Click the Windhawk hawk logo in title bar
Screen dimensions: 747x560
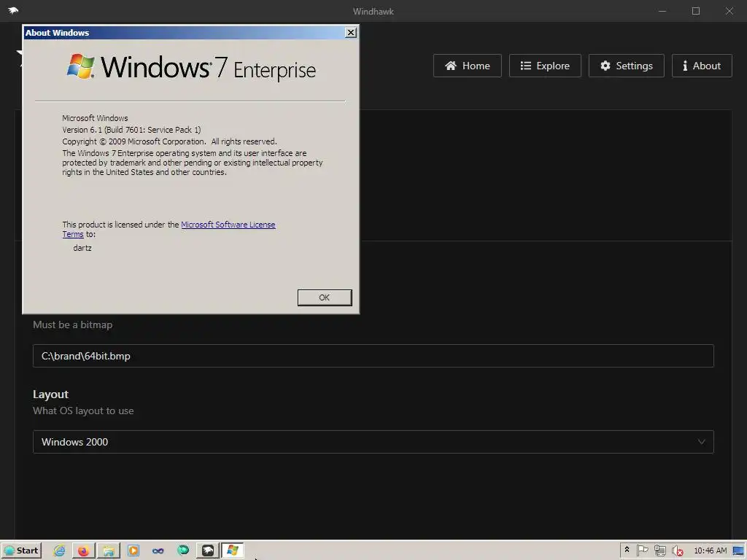(x=13, y=10)
